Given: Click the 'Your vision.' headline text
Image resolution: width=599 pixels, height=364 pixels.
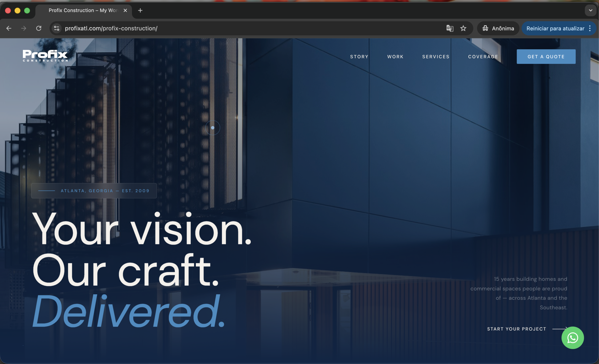Looking at the screenshot, I should coord(142,229).
